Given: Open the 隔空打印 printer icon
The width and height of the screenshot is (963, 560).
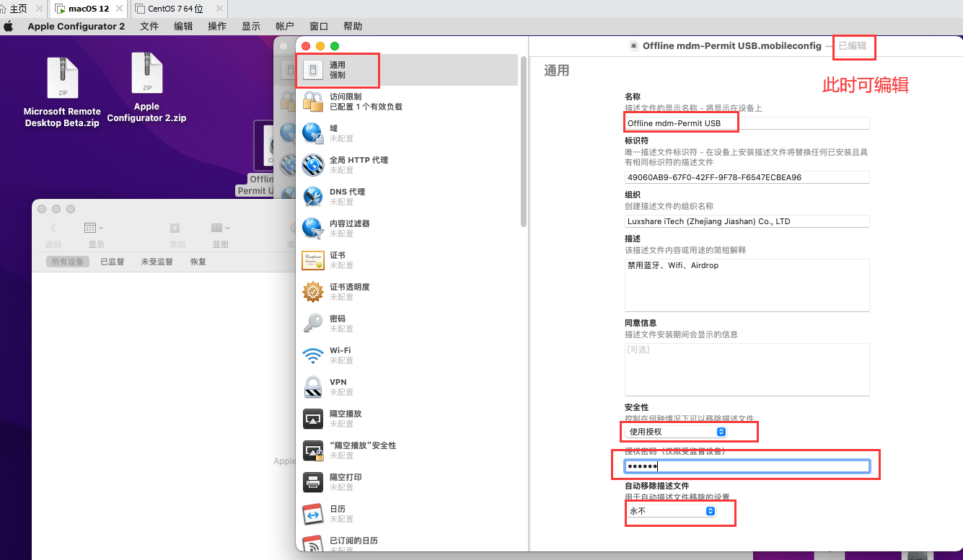Looking at the screenshot, I should 313,482.
